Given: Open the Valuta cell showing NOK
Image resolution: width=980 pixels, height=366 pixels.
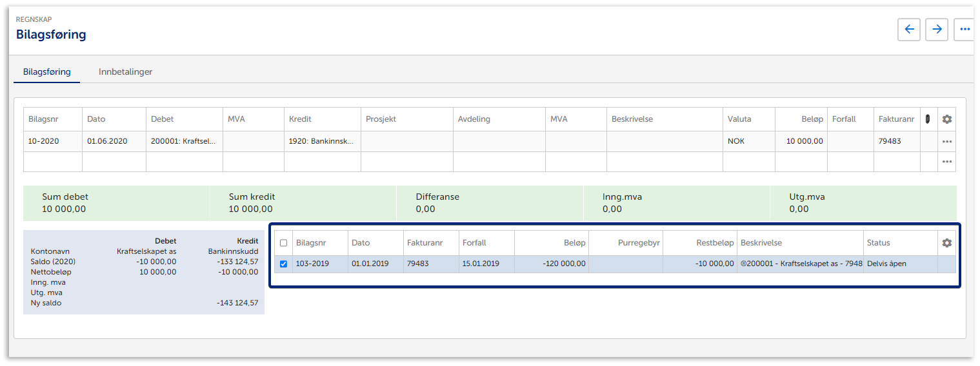Looking at the screenshot, I should (x=748, y=141).
